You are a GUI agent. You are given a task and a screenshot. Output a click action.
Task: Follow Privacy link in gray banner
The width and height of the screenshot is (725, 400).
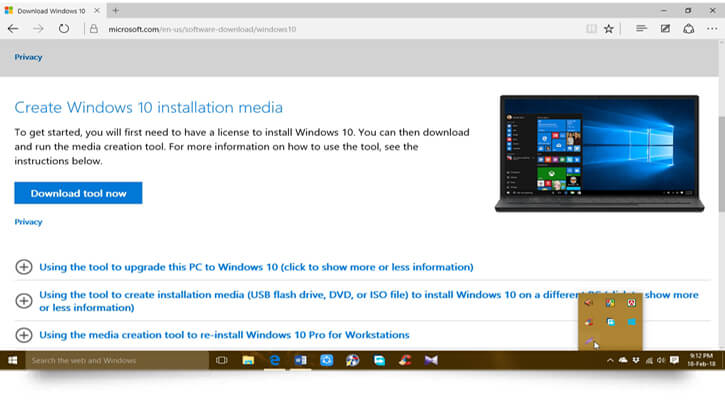pyautogui.click(x=28, y=57)
